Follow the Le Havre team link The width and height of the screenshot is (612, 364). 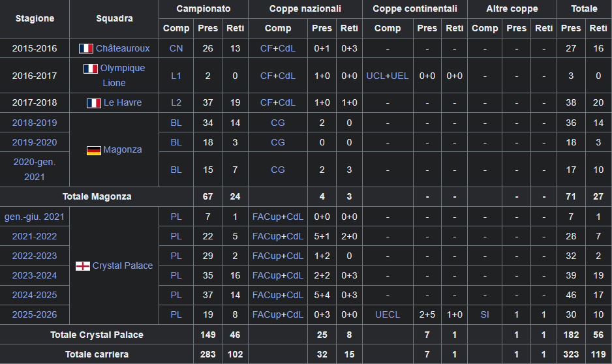(123, 102)
